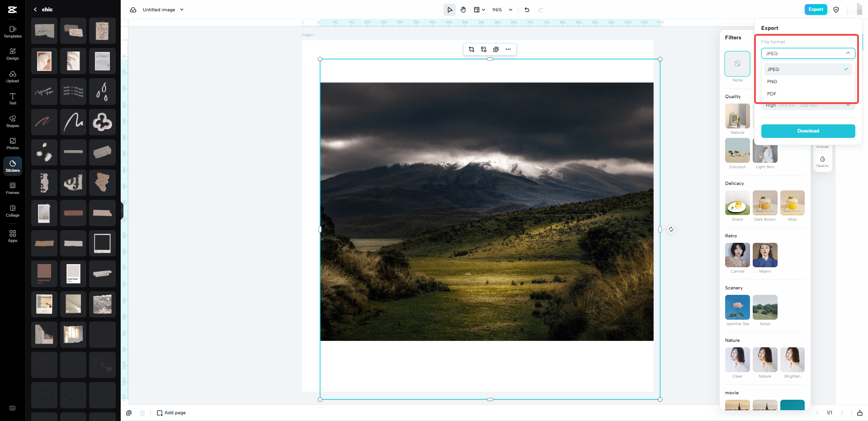Select the cursor selection tool
868x421 pixels.
(449, 9)
